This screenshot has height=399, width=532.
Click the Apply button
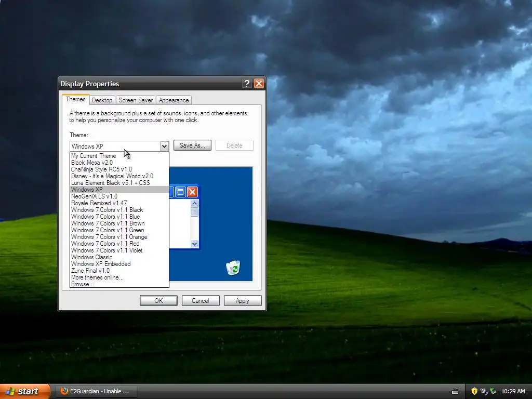pyautogui.click(x=243, y=301)
